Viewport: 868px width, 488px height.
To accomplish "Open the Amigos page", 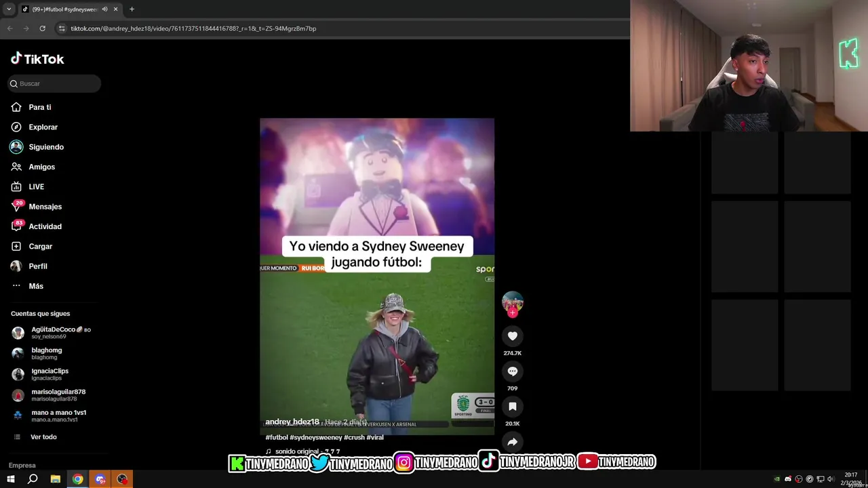I will click(x=41, y=167).
